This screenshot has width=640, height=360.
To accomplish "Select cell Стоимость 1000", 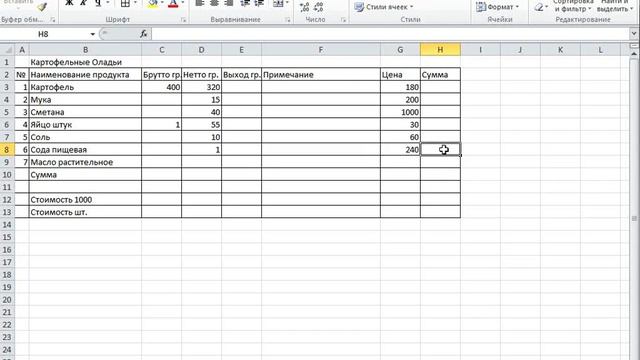I will [x=85, y=200].
